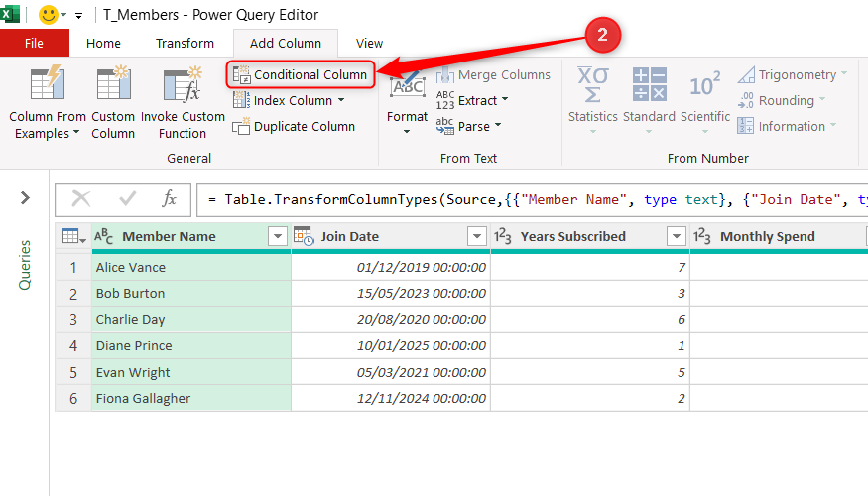This screenshot has width=868, height=496.
Task: Click the Custom Column icon
Action: click(x=113, y=83)
